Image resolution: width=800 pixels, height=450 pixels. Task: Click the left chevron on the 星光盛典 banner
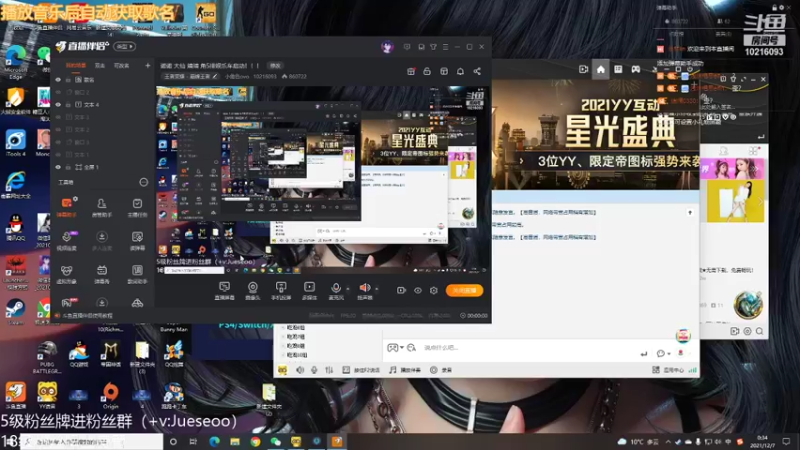click(x=521, y=161)
